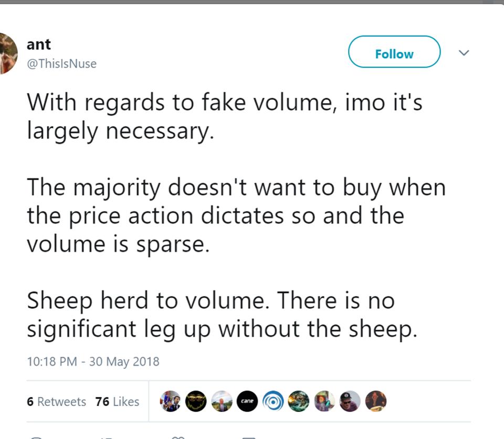The height and width of the screenshot is (439, 504).
Task: Open the avatar with cap and sunglasses
Action: (x=350, y=401)
